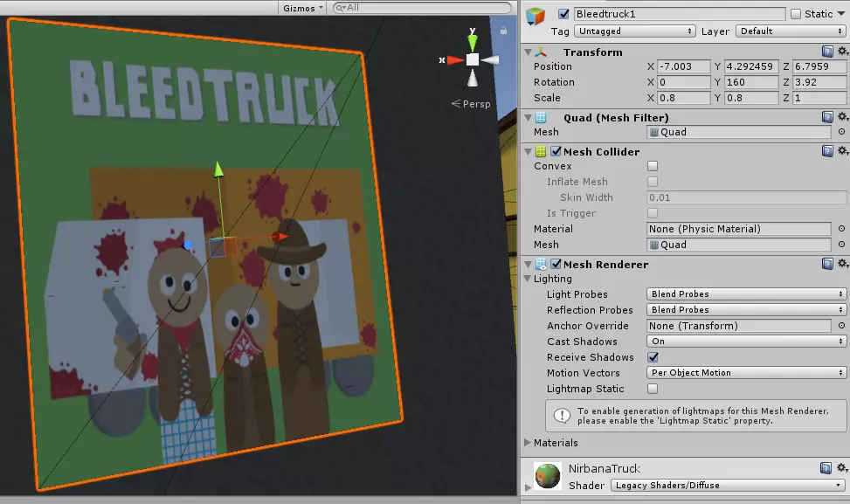Open the Static dropdown arrow
The image size is (850, 504).
[841, 14]
